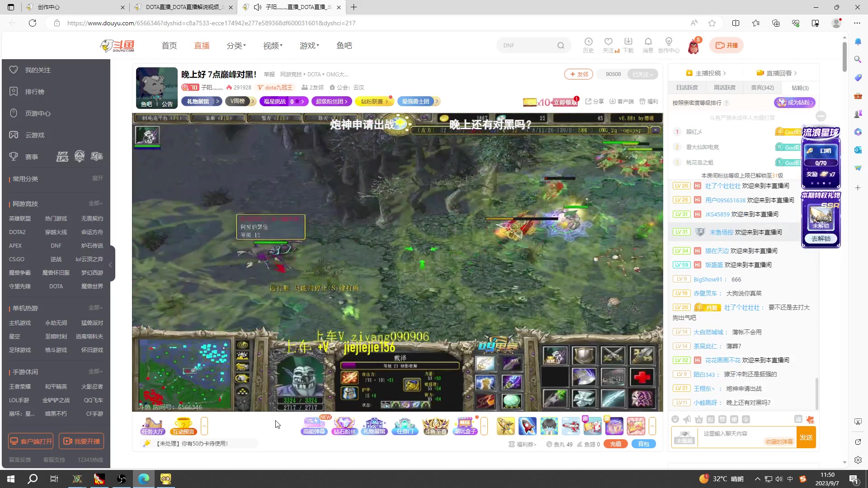Image resolution: width=868 pixels, height=488 pixels.
Task: Click the 钻石粉丝 diamond icon
Action: click(x=344, y=426)
